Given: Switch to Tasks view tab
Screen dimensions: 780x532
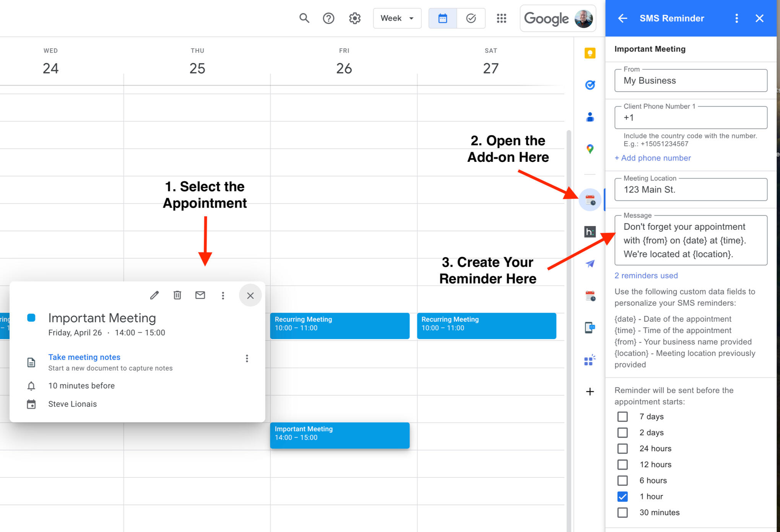Looking at the screenshot, I should [x=471, y=18].
